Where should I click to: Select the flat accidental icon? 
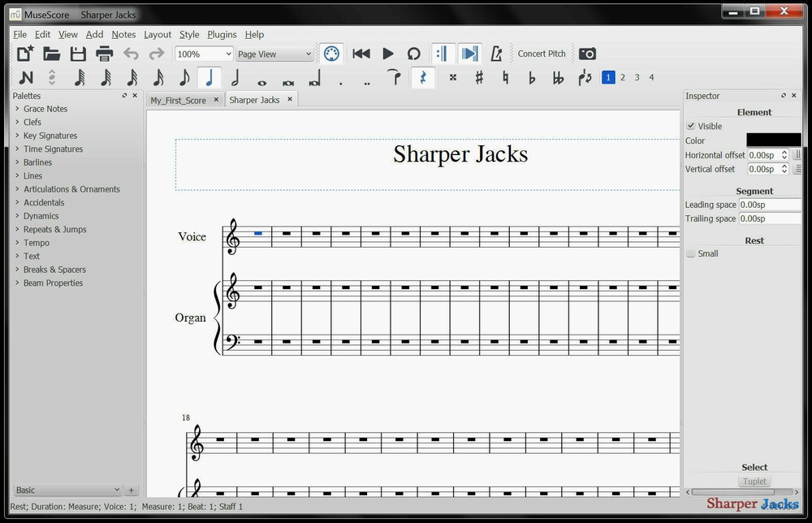(x=532, y=77)
